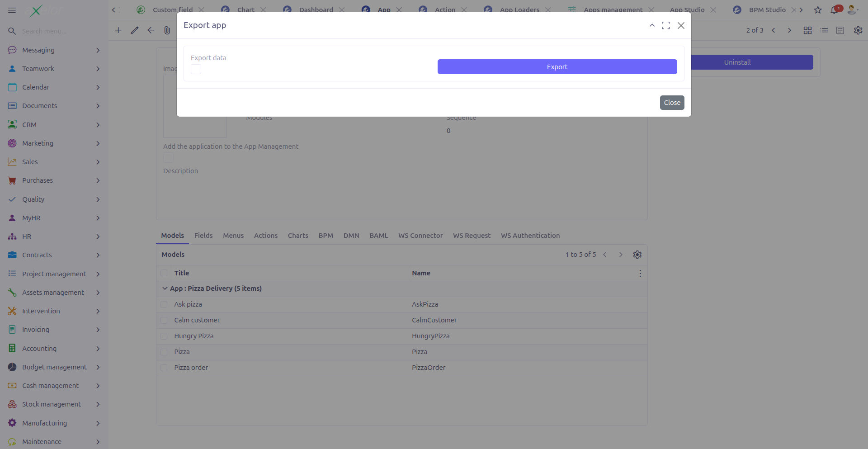Expand the Export app dialog to fullscreen
Image resolution: width=868 pixels, height=449 pixels.
tap(665, 25)
